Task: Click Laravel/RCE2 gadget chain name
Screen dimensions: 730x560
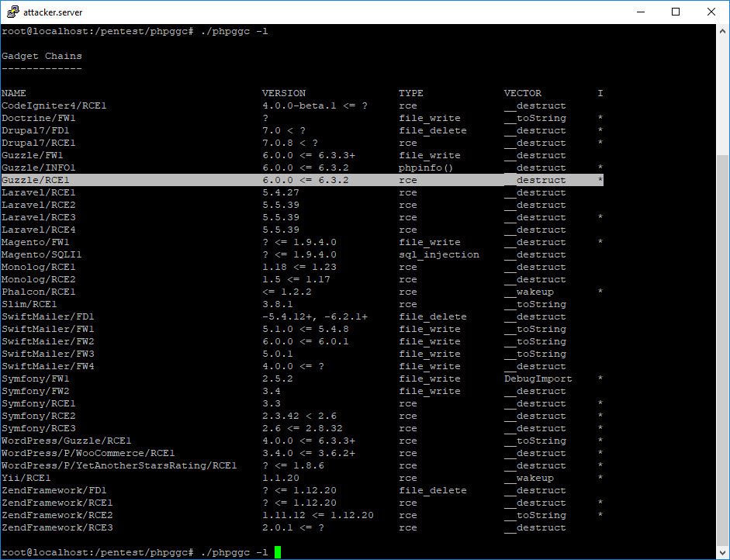Action: pos(39,205)
